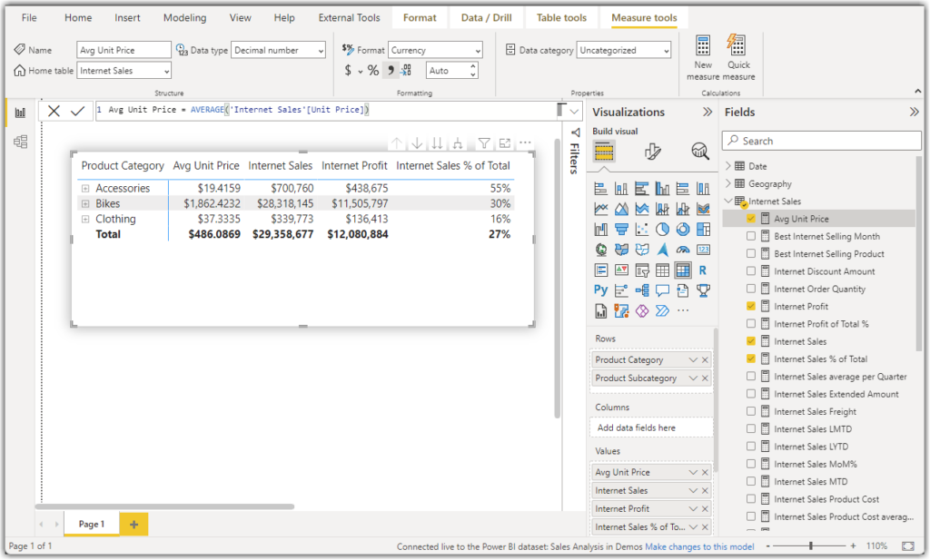Select the area chart visual icon
This screenshot has width=930, height=560.
pos(621,209)
